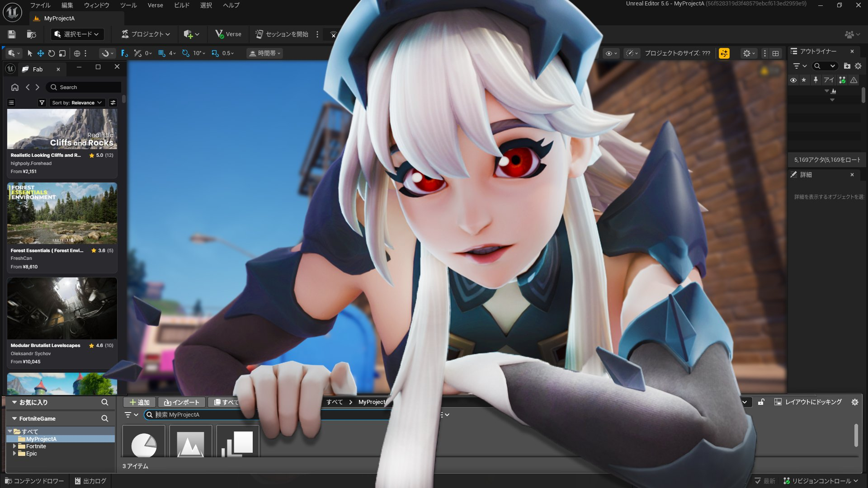Switch to the 出力ログ tab
Screen dimensions: 868x488
[90, 481]
